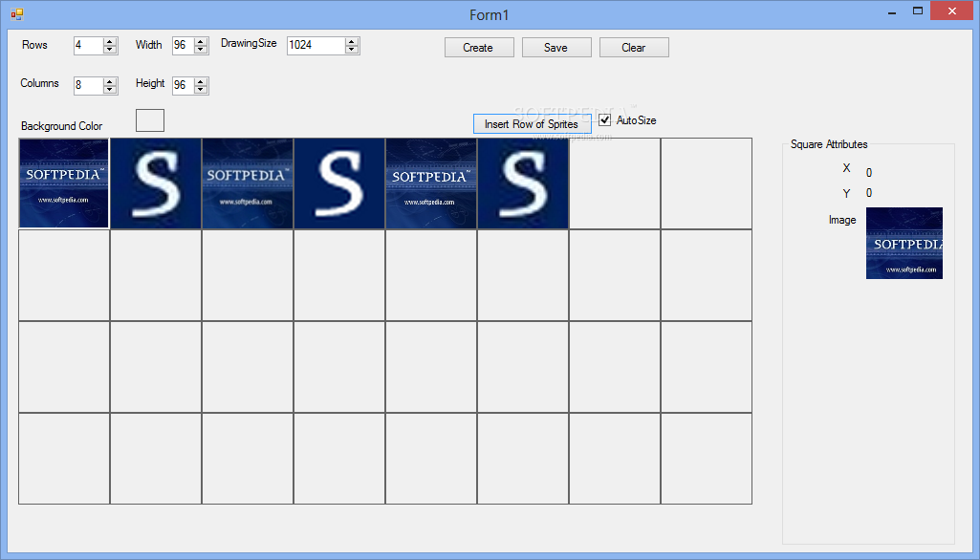Increase the Columns value with up arrow
The image size is (980, 560).
[x=110, y=82]
